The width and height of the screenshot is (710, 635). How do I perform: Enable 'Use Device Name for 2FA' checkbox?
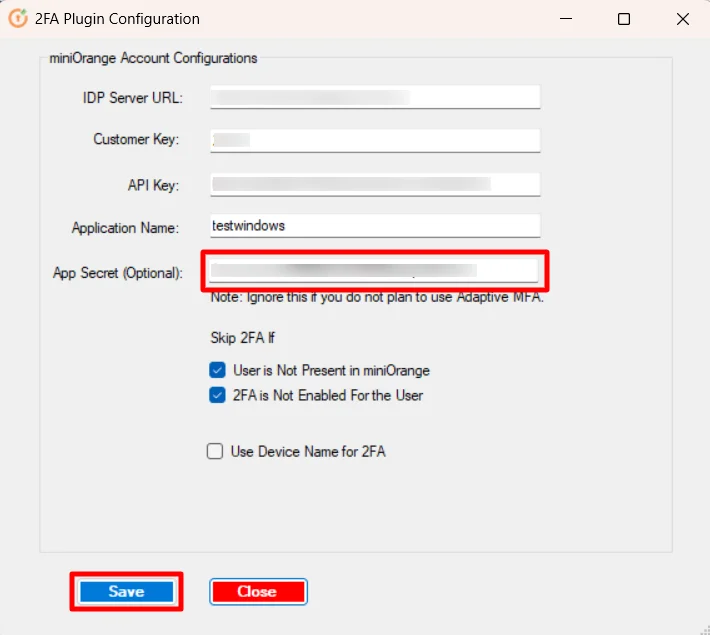pos(215,451)
